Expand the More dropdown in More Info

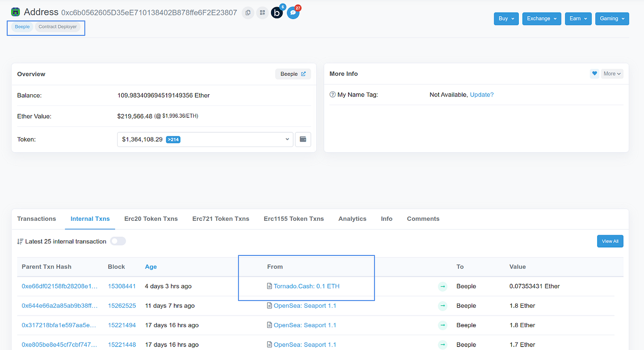612,73
